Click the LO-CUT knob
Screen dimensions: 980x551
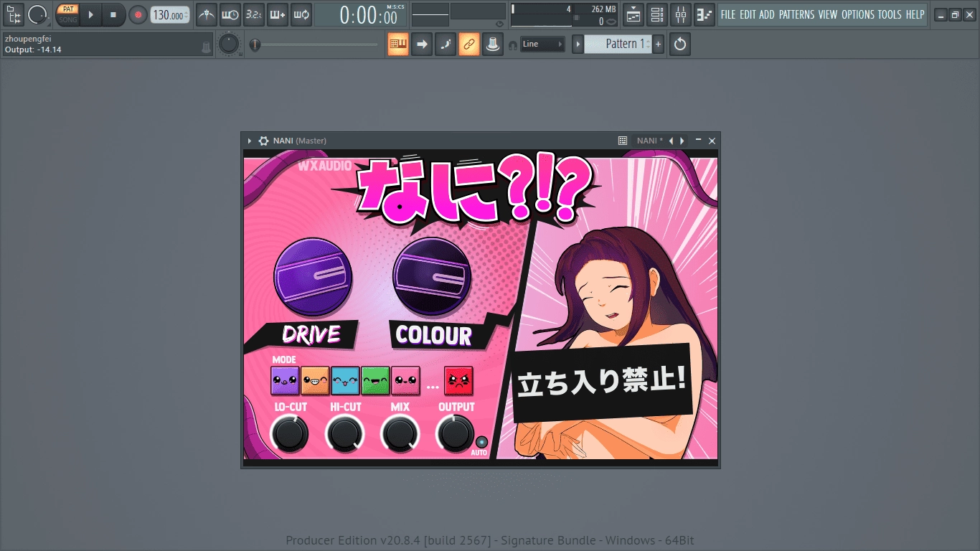click(290, 434)
